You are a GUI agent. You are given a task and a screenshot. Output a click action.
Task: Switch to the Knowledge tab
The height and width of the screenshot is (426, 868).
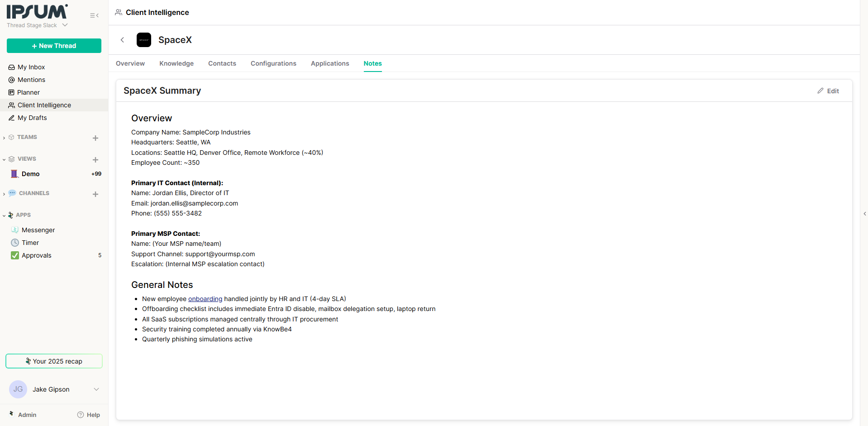pos(176,63)
